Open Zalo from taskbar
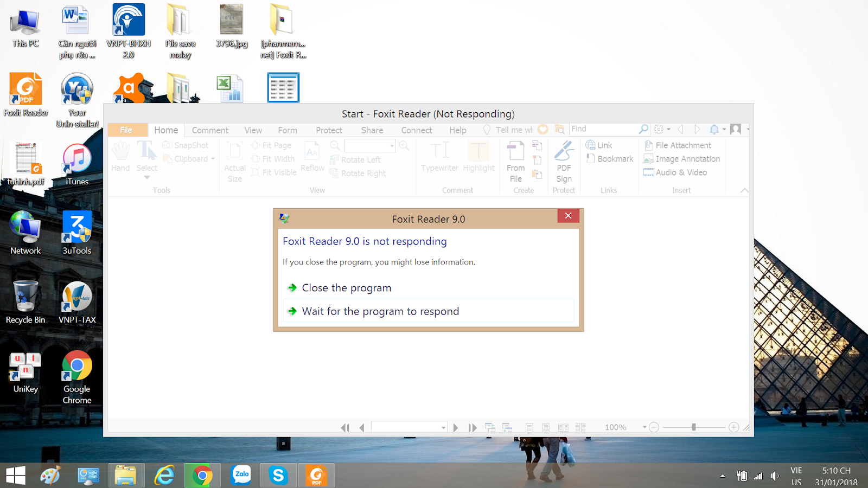 241,476
